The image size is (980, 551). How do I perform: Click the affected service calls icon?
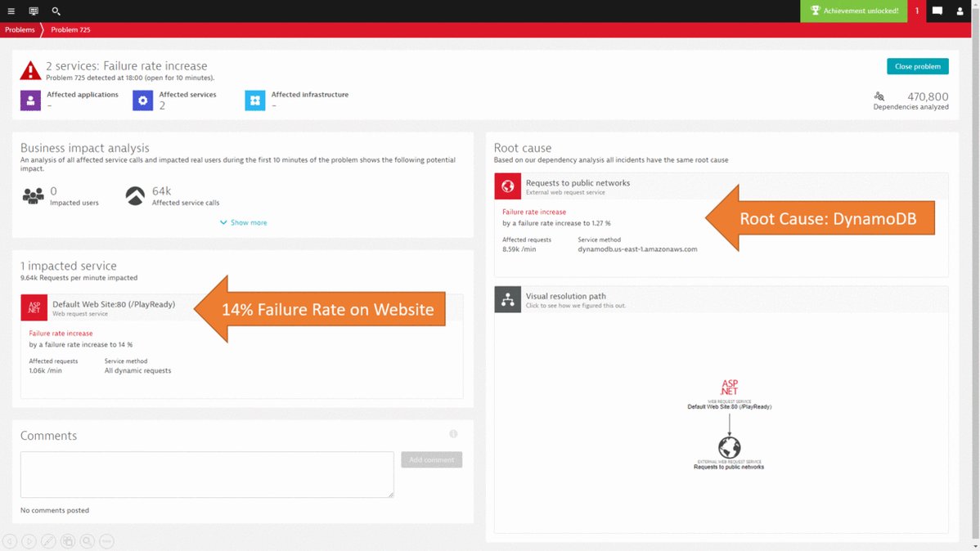(x=135, y=195)
